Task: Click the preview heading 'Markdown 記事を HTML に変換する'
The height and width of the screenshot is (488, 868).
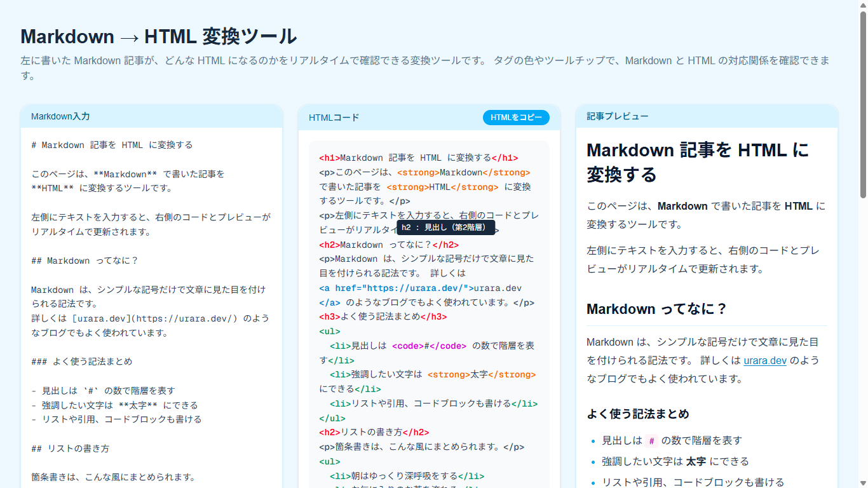Action: click(698, 162)
